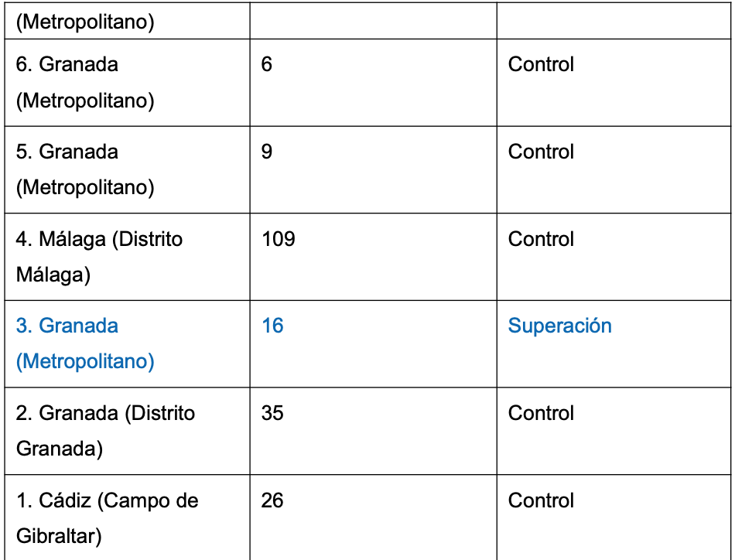
Task: Click "Control" in the Málaga row
Action: (541, 239)
